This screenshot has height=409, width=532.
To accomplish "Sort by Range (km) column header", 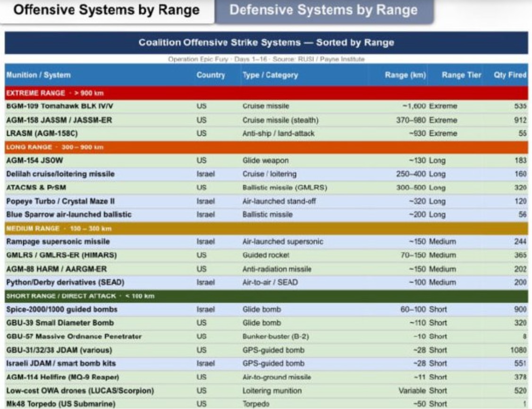I will click(405, 75).
